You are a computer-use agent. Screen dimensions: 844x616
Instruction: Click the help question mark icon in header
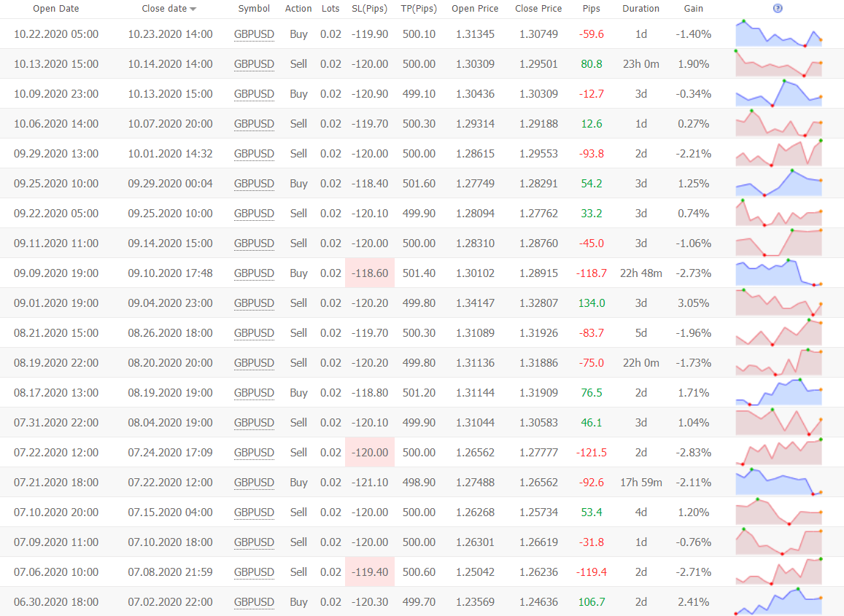778,9
